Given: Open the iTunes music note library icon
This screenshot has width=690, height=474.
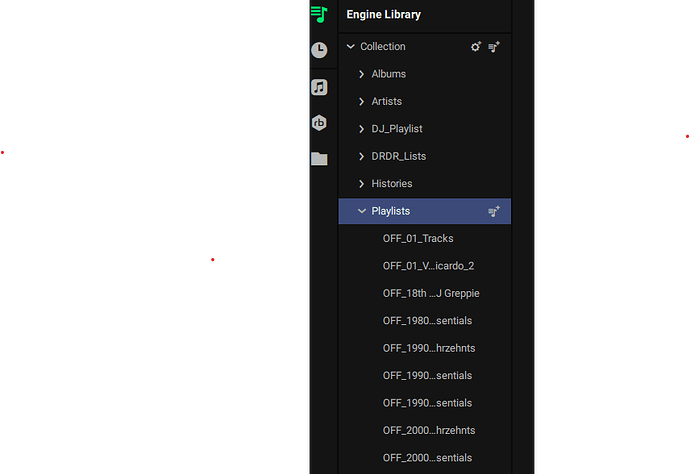Looking at the screenshot, I should tap(319, 87).
